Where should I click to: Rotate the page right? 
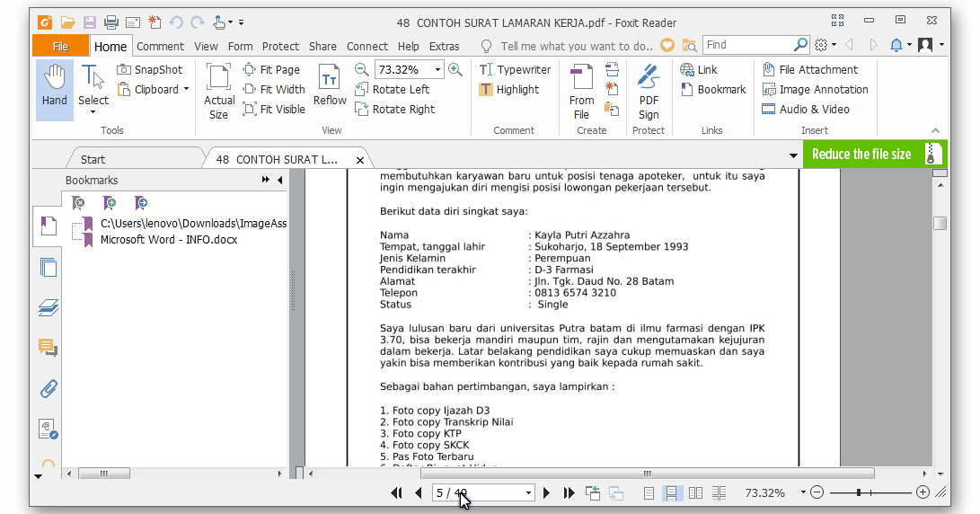395,109
